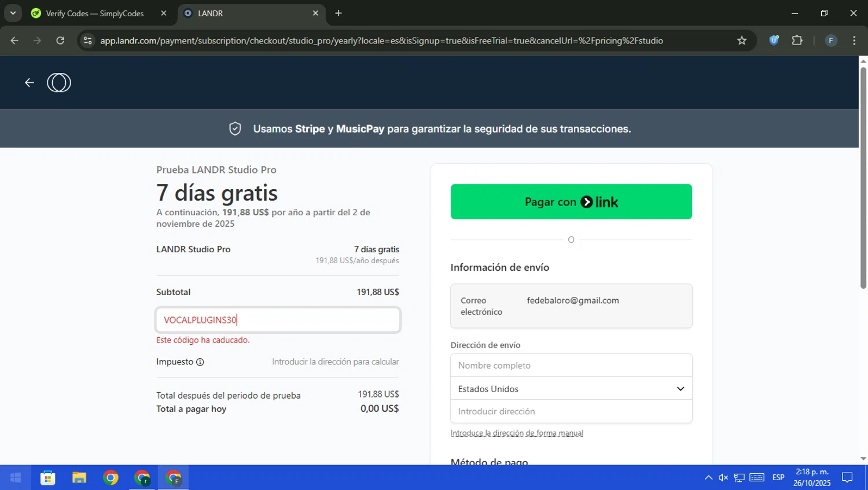Open Microsoft Store from the taskbar
868x490 pixels.
(47, 477)
